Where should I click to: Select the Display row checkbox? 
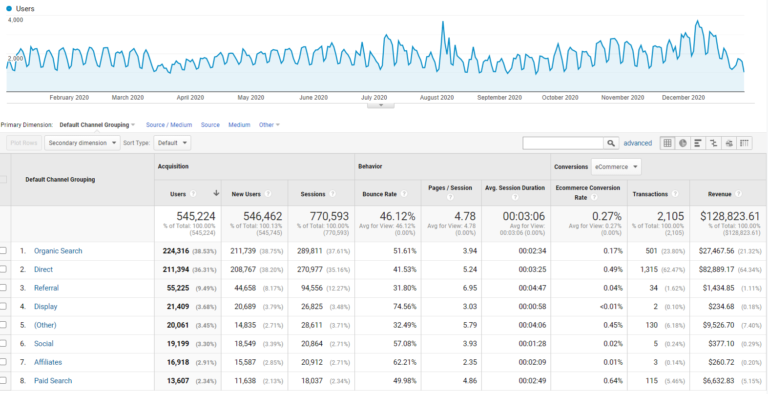click(3, 307)
